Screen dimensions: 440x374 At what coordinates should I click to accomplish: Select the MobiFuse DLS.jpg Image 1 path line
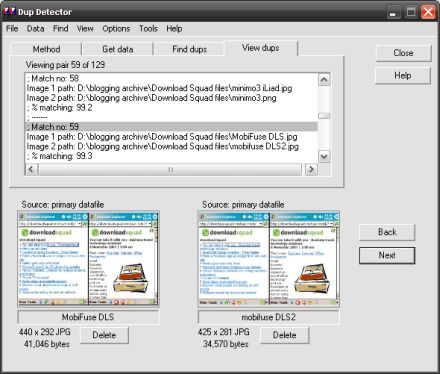172,137
